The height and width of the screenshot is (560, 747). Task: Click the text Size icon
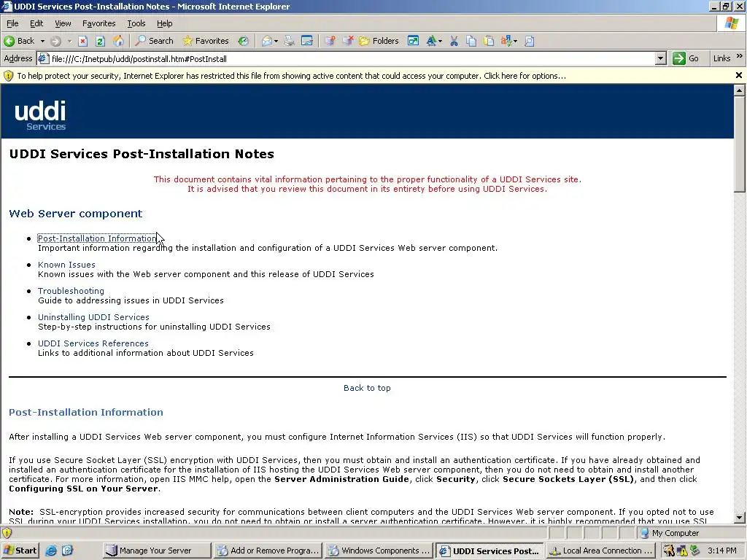(431, 41)
